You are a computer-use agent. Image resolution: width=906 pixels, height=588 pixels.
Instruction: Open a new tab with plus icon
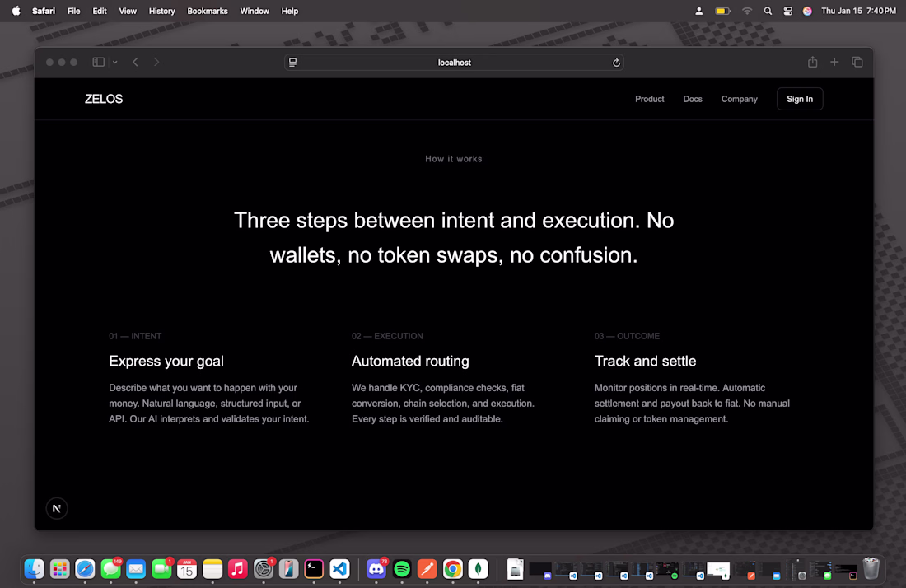pos(834,62)
